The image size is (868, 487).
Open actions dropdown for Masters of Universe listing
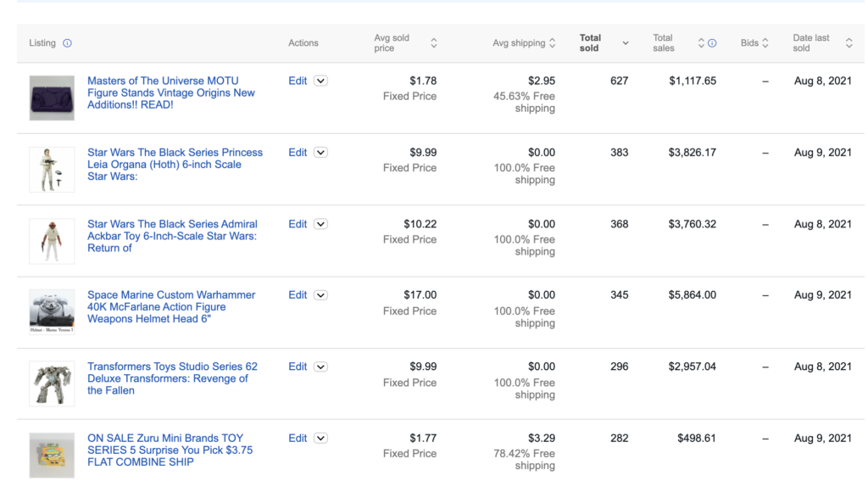pos(320,81)
